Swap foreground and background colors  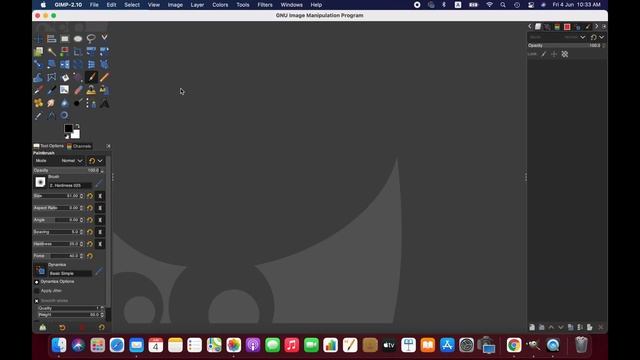click(78, 126)
